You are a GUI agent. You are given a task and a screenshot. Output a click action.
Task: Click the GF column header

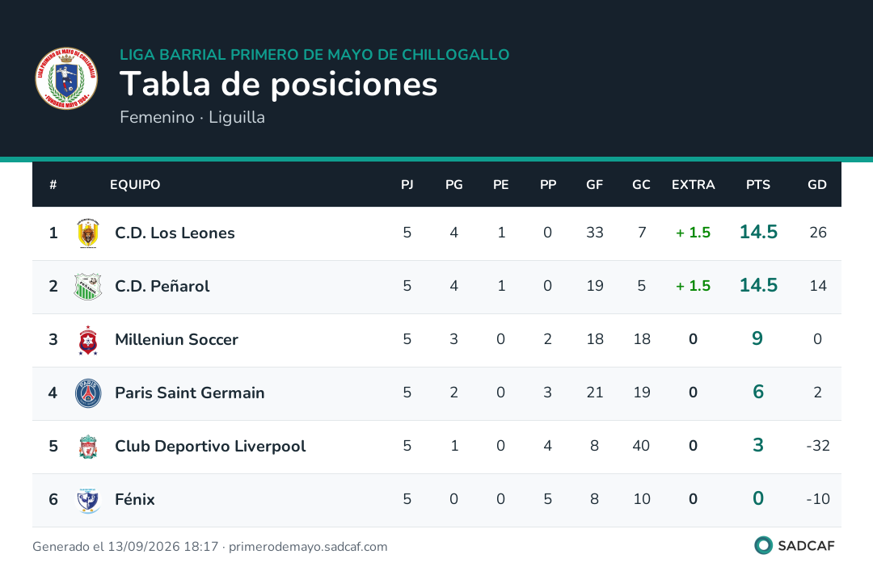coord(594,185)
